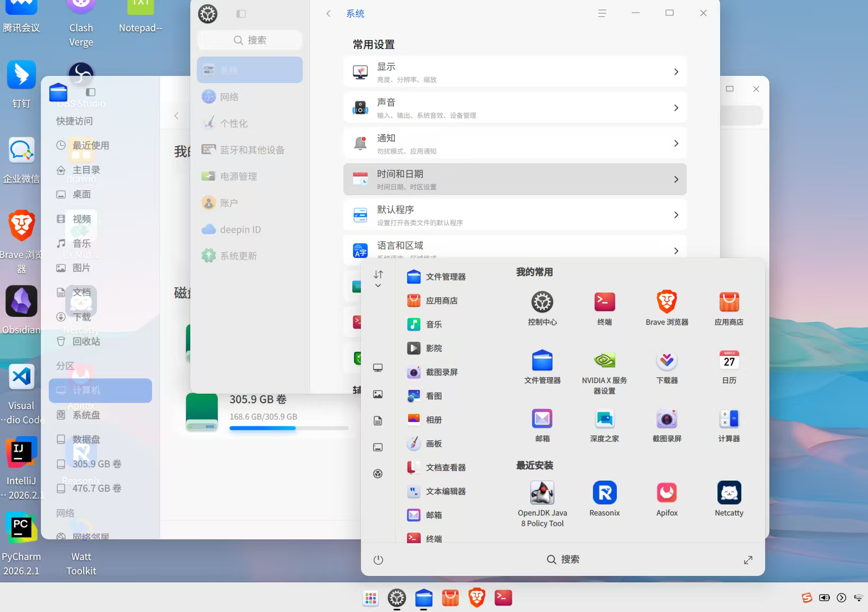The image size is (868, 612).
Task: Select 网络 in control center sidebar
Action: (250, 97)
